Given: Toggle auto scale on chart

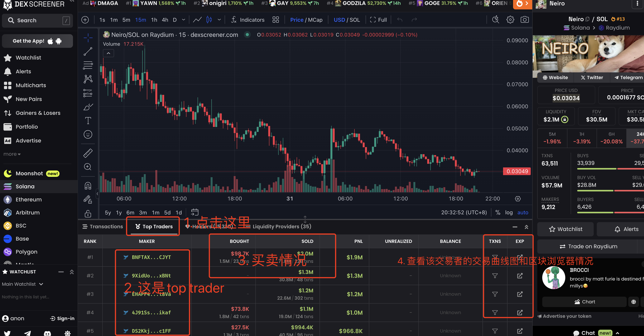Looking at the screenshot, I should (x=523, y=213).
